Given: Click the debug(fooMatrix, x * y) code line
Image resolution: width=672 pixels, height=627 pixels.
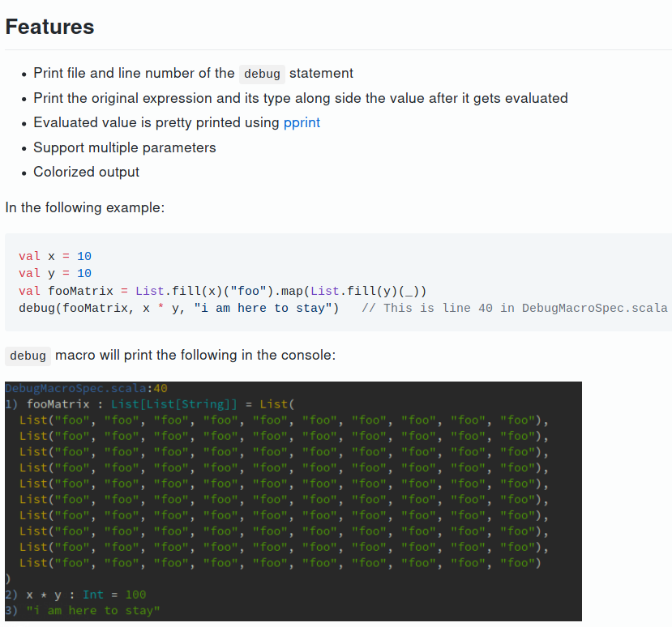Looking at the screenshot, I should pyautogui.click(x=178, y=308).
